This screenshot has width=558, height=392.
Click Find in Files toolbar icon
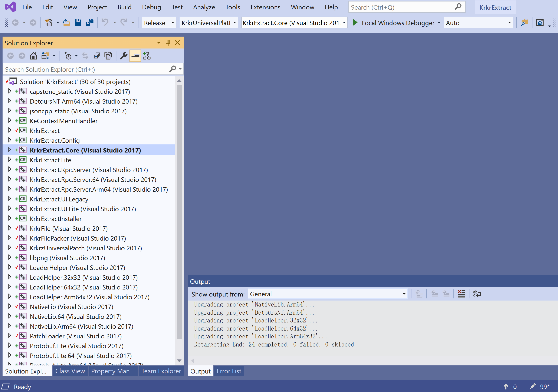(x=525, y=23)
